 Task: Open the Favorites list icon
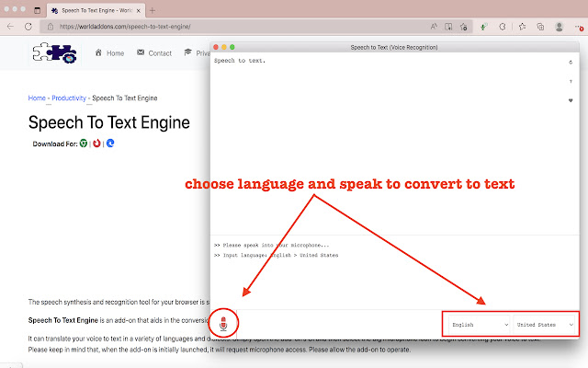522,27
